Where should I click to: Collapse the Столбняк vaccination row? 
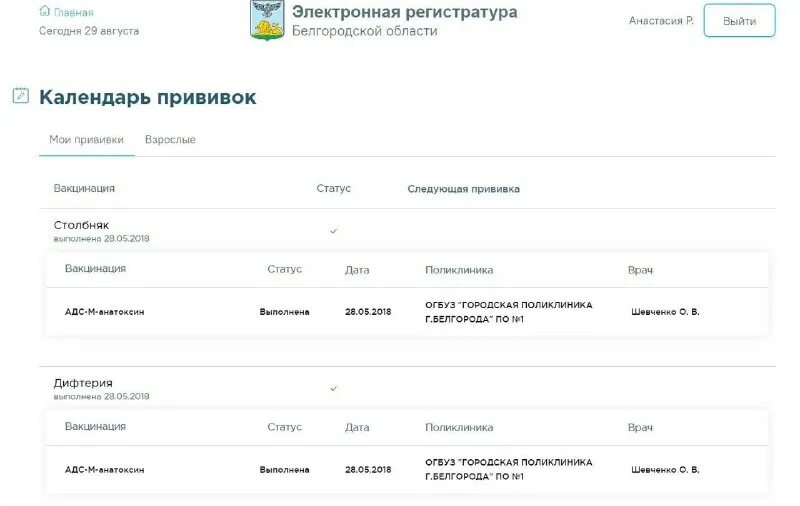407,231
